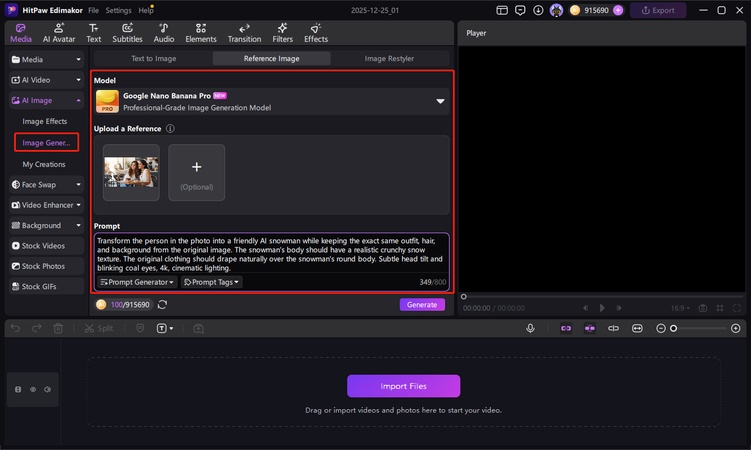Select the Subtitles tool icon
751x450 pixels.
click(127, 33)
